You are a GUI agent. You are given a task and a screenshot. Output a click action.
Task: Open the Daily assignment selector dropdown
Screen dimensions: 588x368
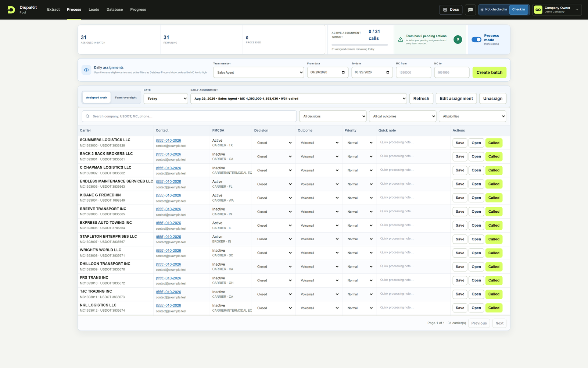(298, 99)
